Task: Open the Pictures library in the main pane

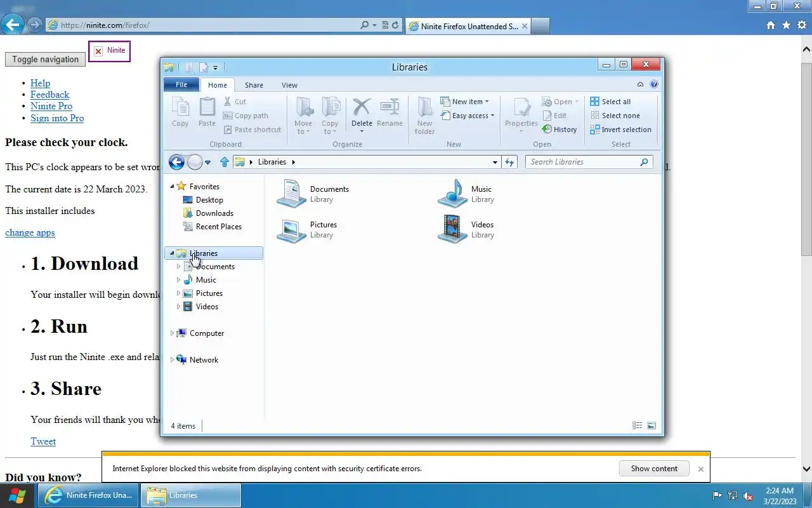Action: [x=307, y=229]
